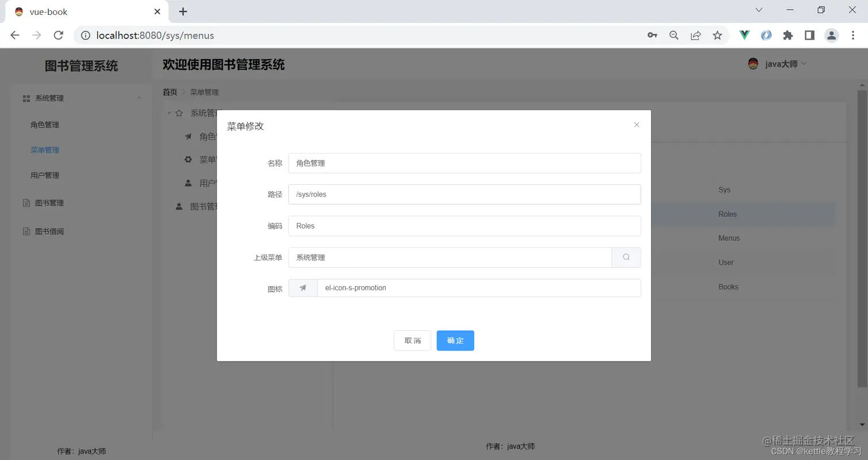Click the document icon beside 图书管理 sidebar item
This screenshot has width=868, height=460.
tap(26, 202)
